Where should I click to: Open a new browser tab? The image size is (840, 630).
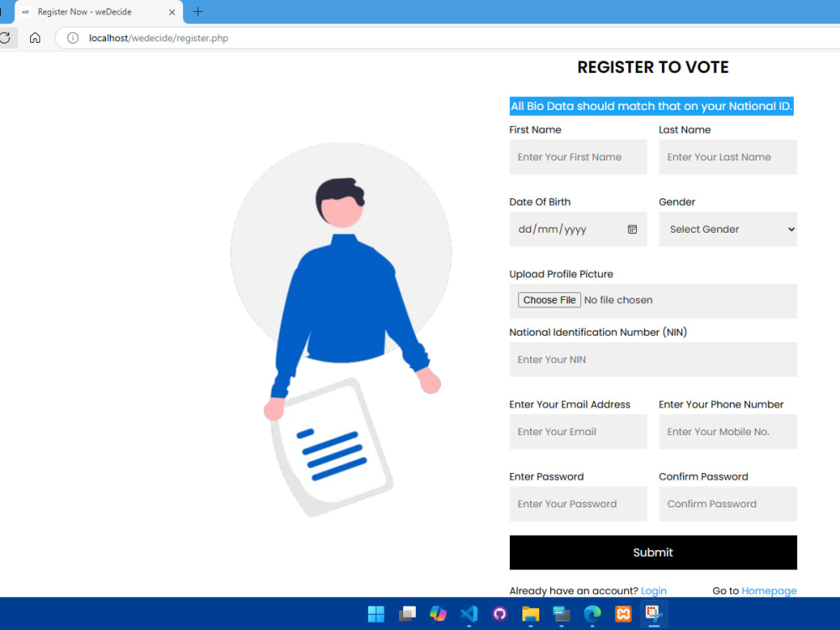[197, 12]
